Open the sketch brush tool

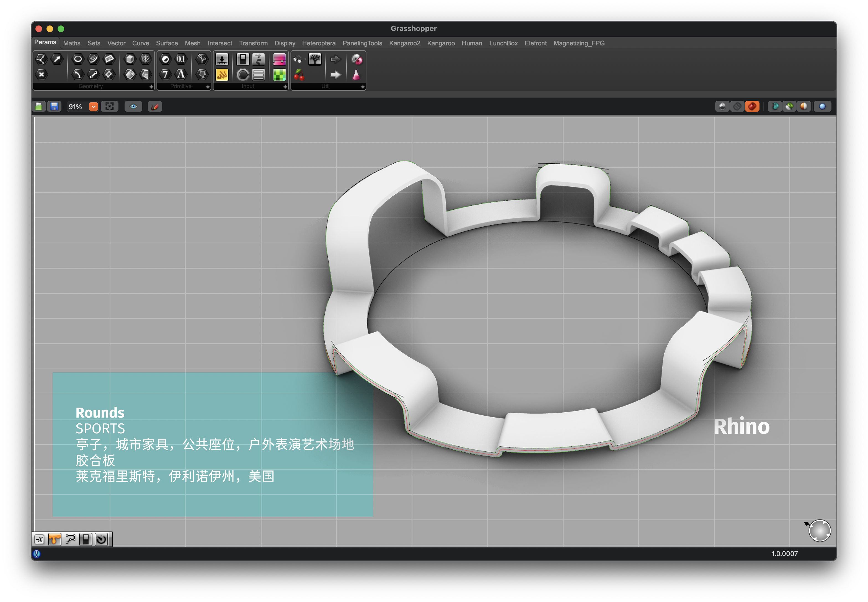click(155, 107)
